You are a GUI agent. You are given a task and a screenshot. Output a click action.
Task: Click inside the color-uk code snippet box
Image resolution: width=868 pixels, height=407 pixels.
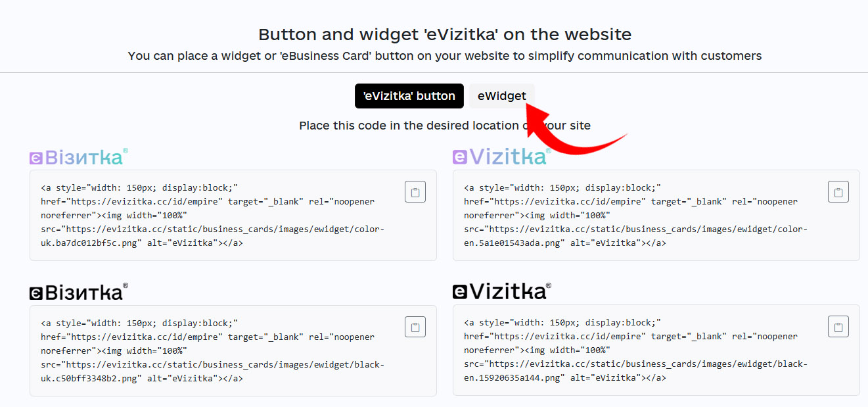pos(217,216)
